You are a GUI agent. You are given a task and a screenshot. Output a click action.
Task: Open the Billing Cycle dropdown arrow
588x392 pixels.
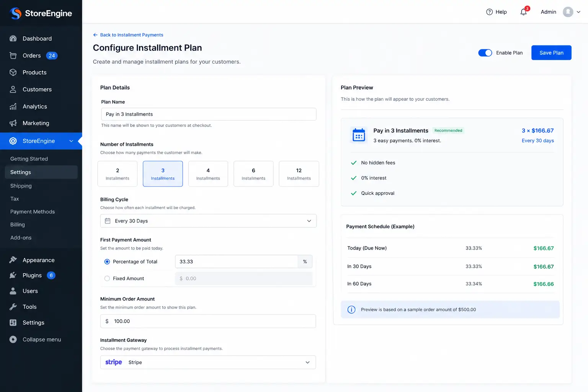pyautogui.click(x=309, y=221)
